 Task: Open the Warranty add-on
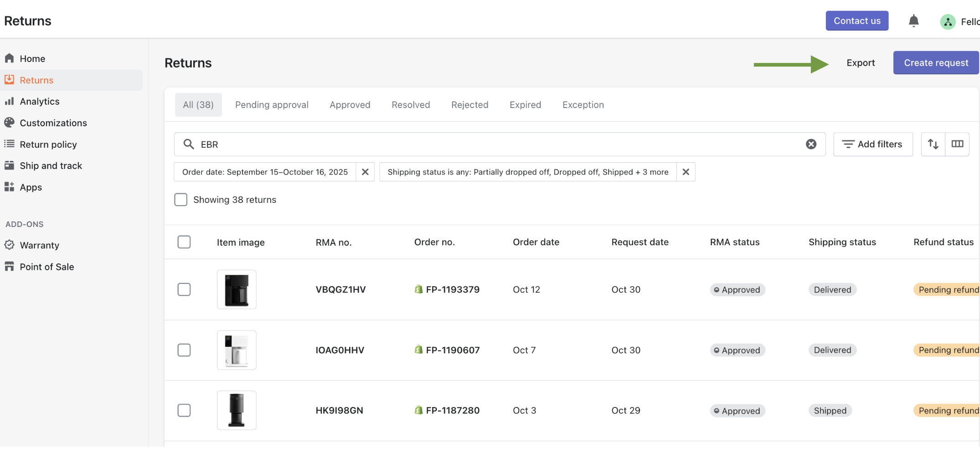click(39, 245)
